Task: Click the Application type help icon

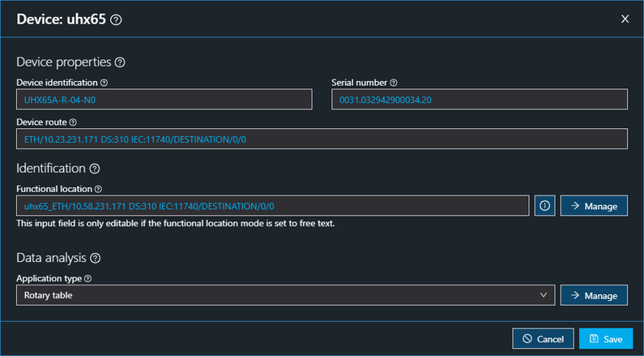Action: (x=88, y=278)
